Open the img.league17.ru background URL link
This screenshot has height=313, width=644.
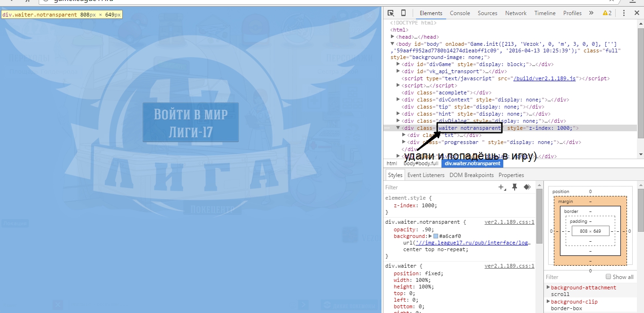coord(472,243)
